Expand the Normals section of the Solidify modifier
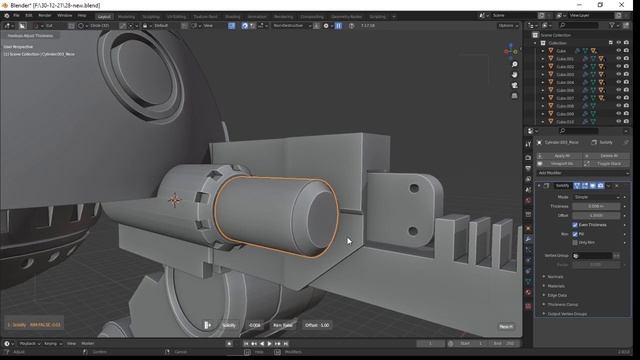 pyautogui.click(x=555, y=277)
